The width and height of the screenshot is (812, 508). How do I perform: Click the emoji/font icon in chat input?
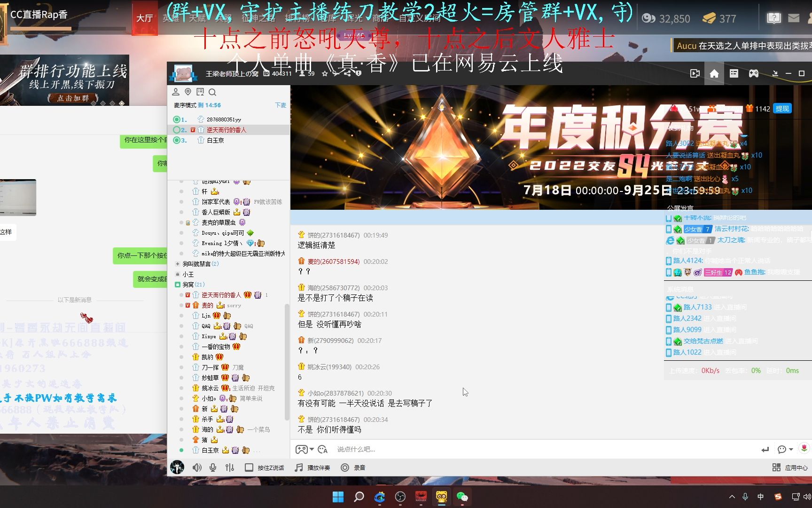point(323,449)
